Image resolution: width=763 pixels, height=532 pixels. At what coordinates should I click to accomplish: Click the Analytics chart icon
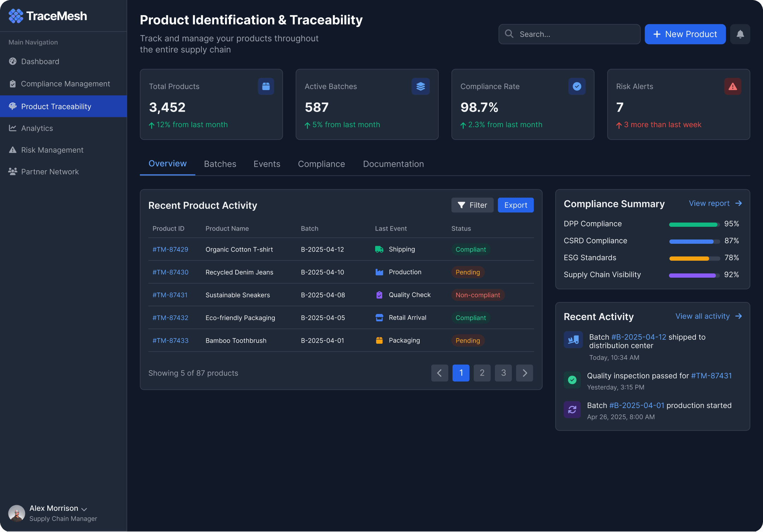coord(13,128)
